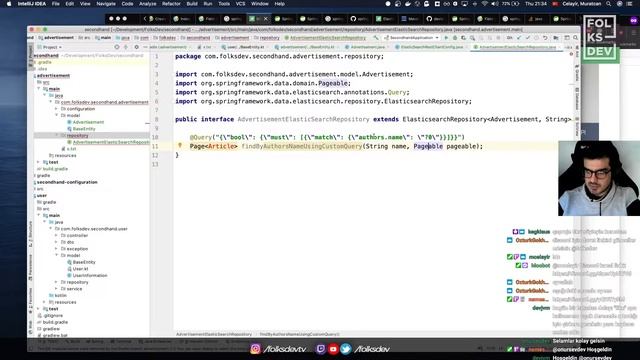This screenshot has width=640, height=360.
Task: Click AdvertisementElasticSearchRepository in bottom breadcrumb
Action: [214, 334]
